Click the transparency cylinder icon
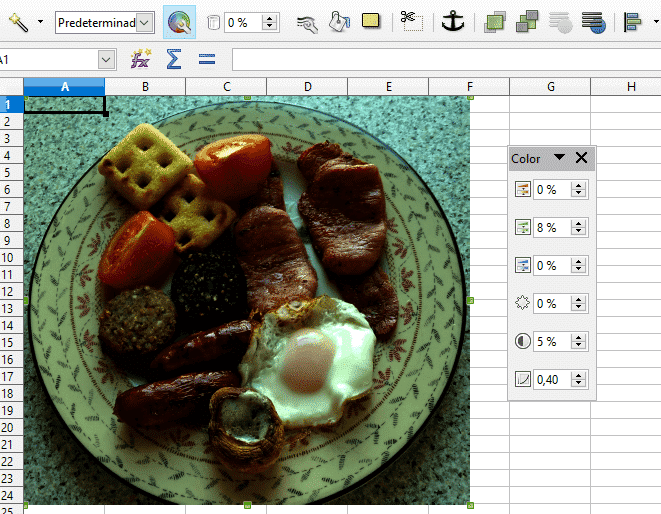661x514 pixels. pyautogui.click(x=213, y=22)
